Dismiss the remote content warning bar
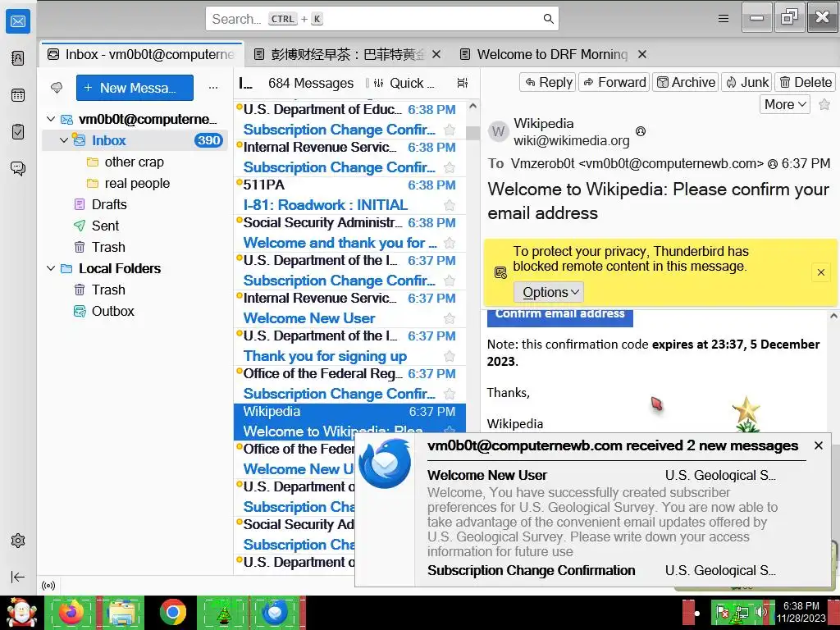 820,272
